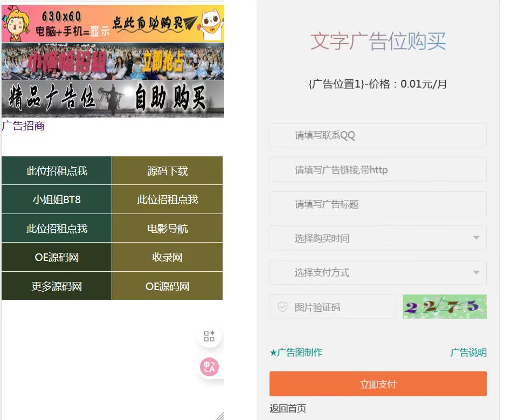Focus the 请填写广告标题 input field
The width and height of the screenshot is (511, 420).
[x=378, y=204]
